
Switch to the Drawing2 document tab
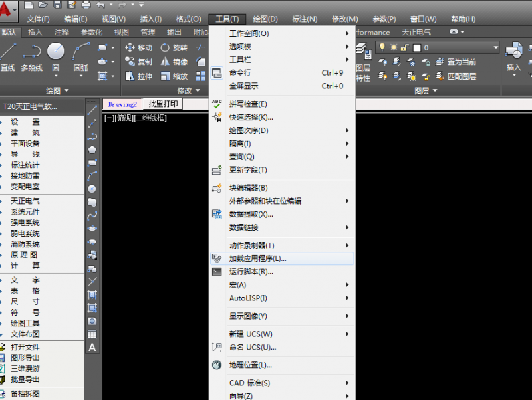point(122,104)
